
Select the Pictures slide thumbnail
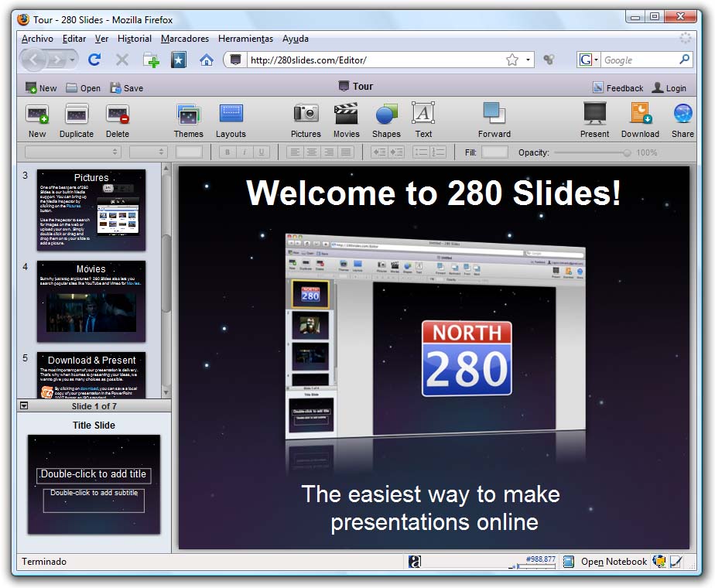pyautogui.click(x=91, y=210)
